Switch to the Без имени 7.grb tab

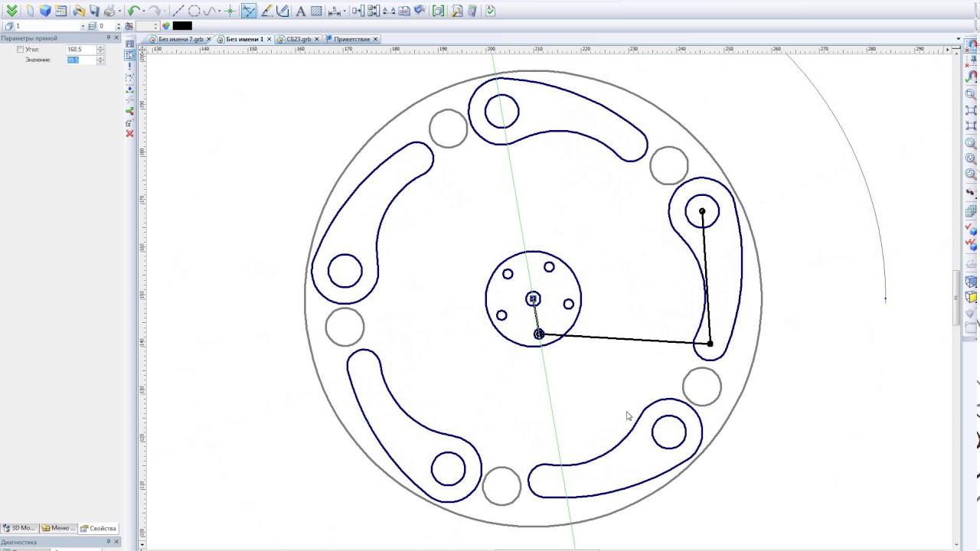[x=181, y=39]
